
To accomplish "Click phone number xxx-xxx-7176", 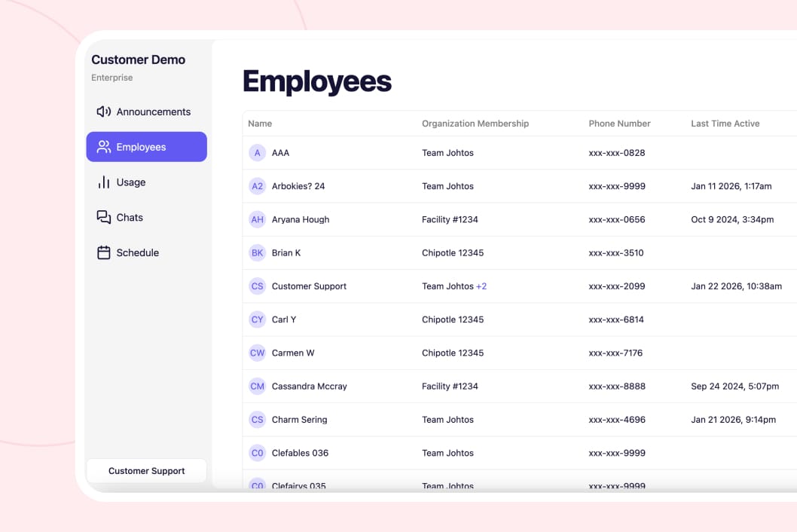I will click(x=615, y=353).
